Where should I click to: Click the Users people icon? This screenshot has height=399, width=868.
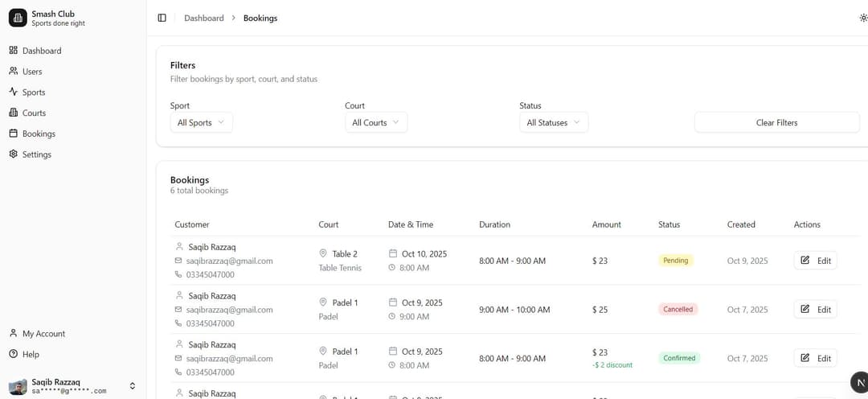[14, 71]
